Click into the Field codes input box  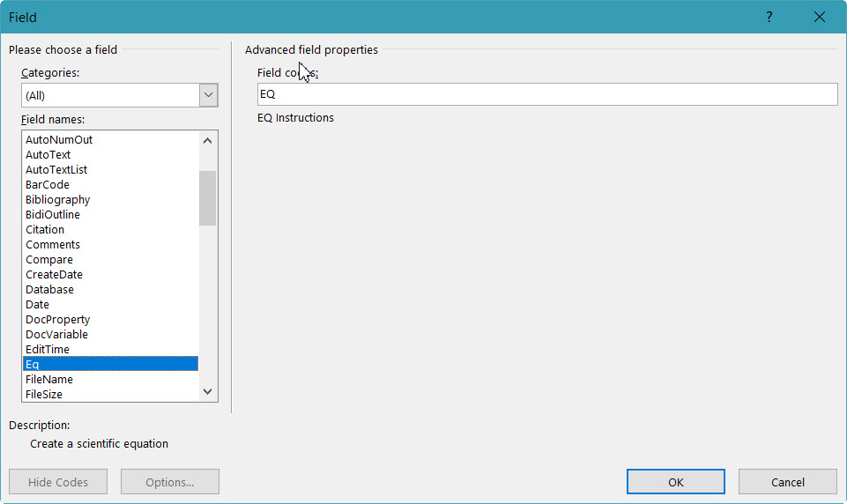coord(547,94)
